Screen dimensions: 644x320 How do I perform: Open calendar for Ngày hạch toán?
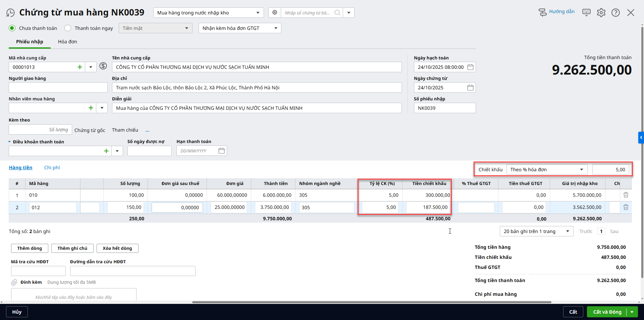470,67
